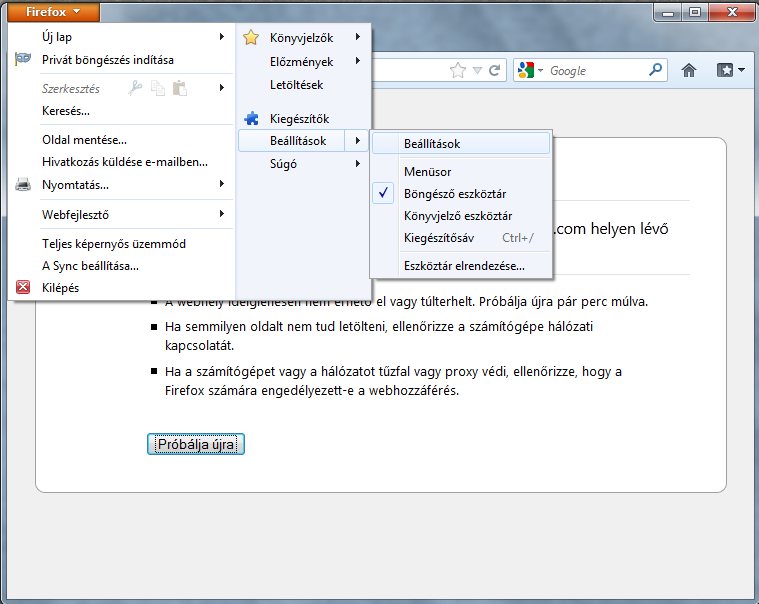
Task: Open the bookmarks toolbar button
Action: (x=725, y=71)
